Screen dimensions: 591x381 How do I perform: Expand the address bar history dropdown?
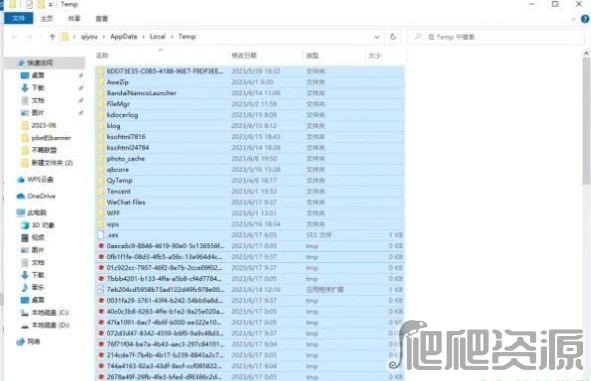click(x=377, y=37)
